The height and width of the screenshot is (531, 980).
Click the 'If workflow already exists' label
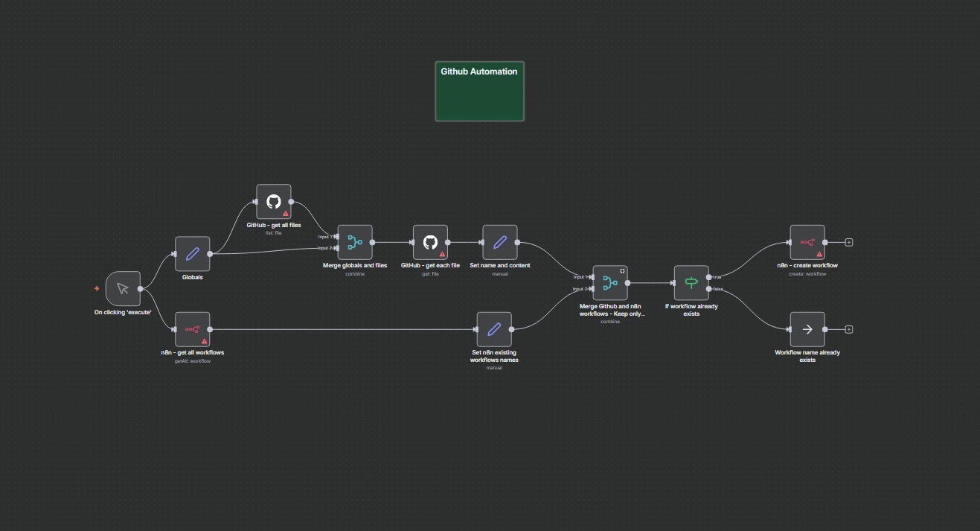pos(691,310)
